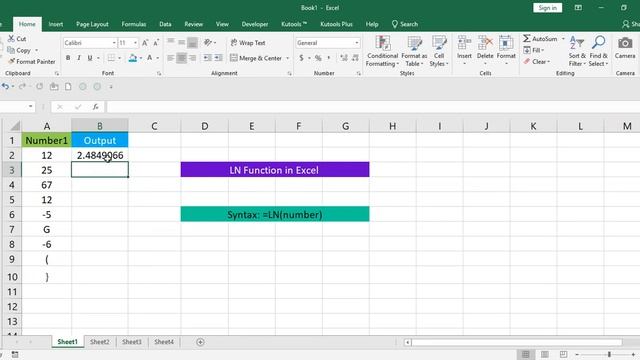The width and height of the screenshot is (640, 360).
Task: Open Find & Select magnifier
Action: (x=599, y=51)
